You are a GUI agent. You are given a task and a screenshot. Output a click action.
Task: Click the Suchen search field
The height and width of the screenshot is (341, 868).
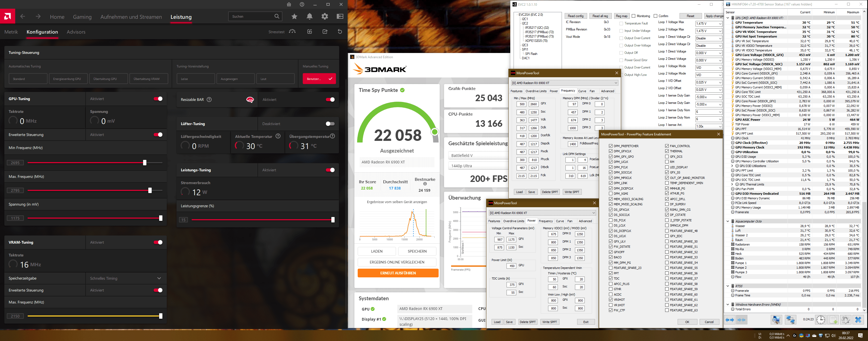point(251,17)
